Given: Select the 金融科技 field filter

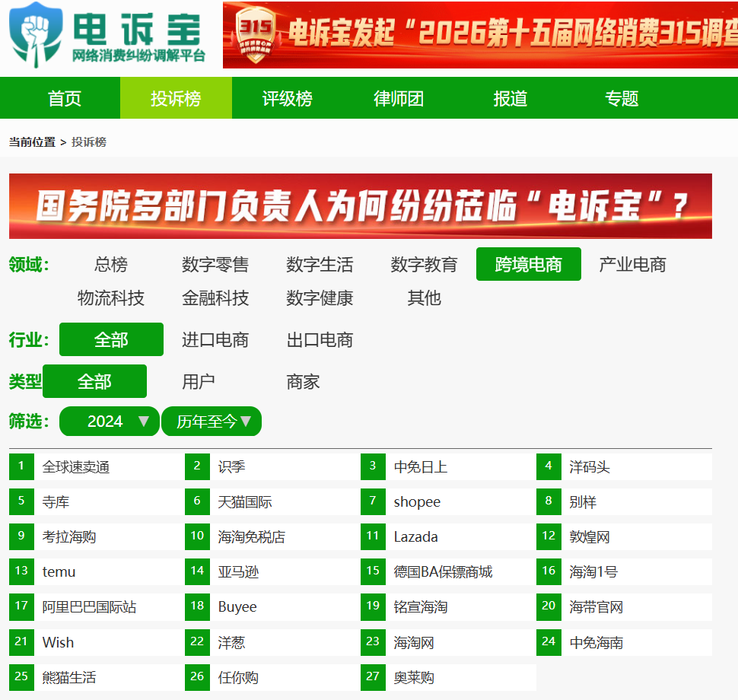Looking at the screenshot, I should (x=215, y=298).
